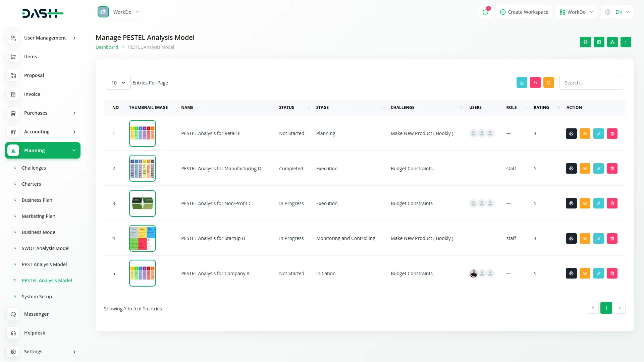Click the print icon for Retail E row
This screenshot has height=362, width=644.
pyautogui.click(x=571, y=134)
